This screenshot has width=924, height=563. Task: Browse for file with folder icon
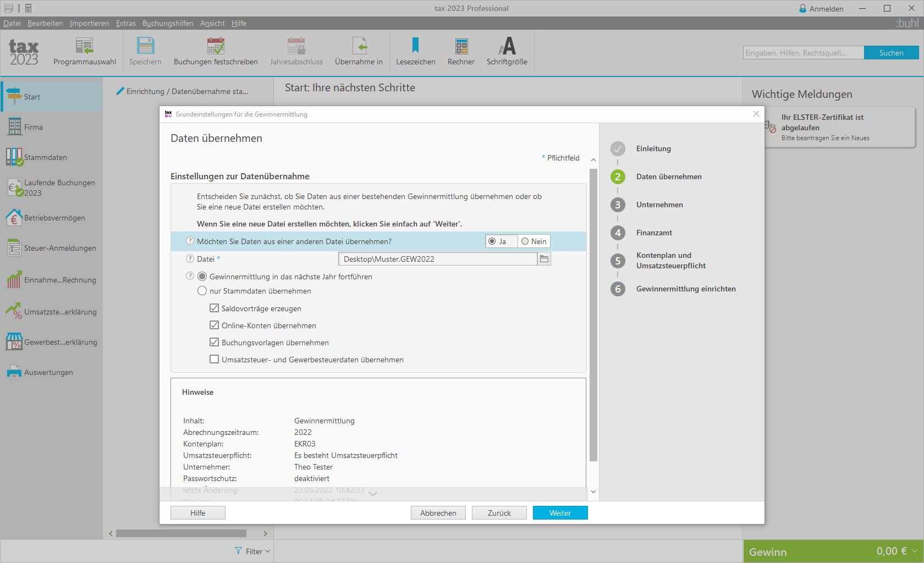tap(544, 259)
